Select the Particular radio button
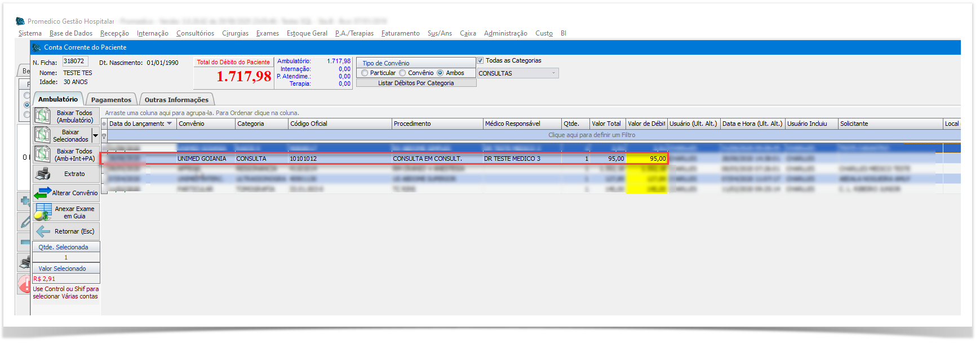The image size is (980, 343). click(365, 73)
